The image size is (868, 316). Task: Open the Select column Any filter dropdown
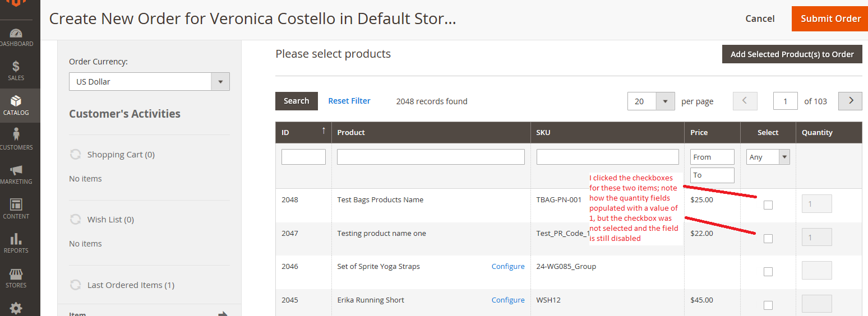click(x=768, y=157)
